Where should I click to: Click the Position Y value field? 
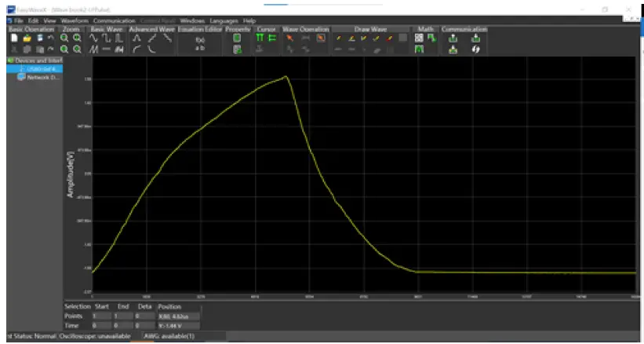point(179,325)
